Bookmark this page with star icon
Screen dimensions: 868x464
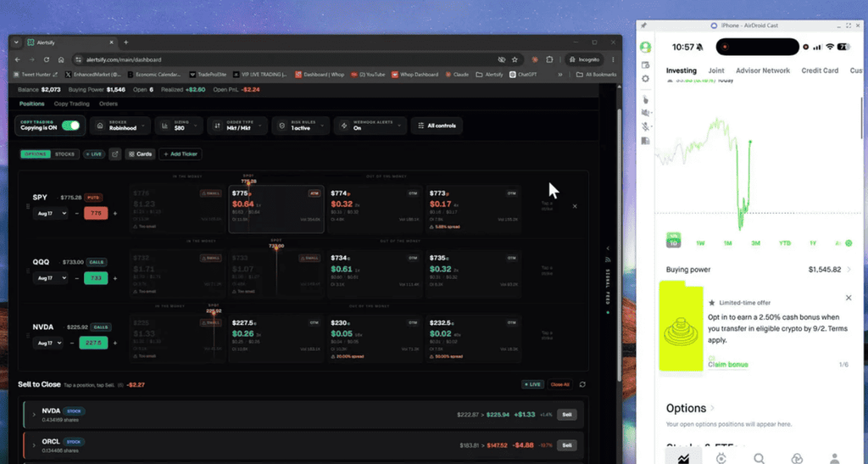click(x=515, y=59)
